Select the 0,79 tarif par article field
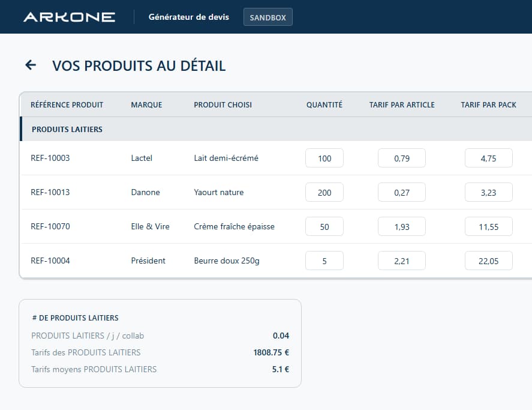Image resolution: width=532 pixels, height=410 pixels. [402, 158]
